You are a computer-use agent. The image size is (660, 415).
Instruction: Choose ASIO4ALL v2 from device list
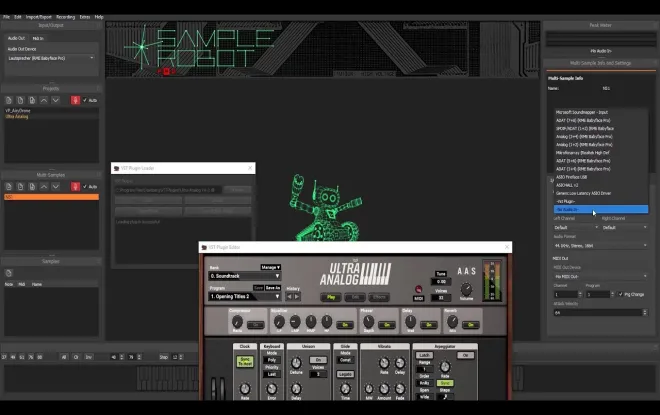601,185
